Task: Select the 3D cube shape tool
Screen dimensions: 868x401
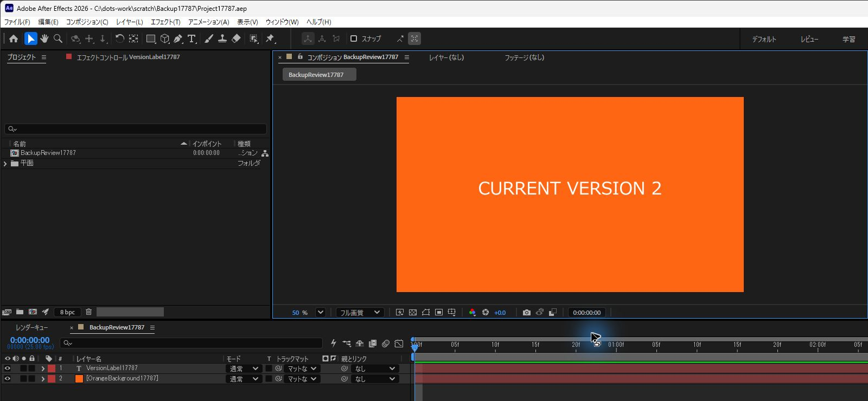Action: (165, 38)
